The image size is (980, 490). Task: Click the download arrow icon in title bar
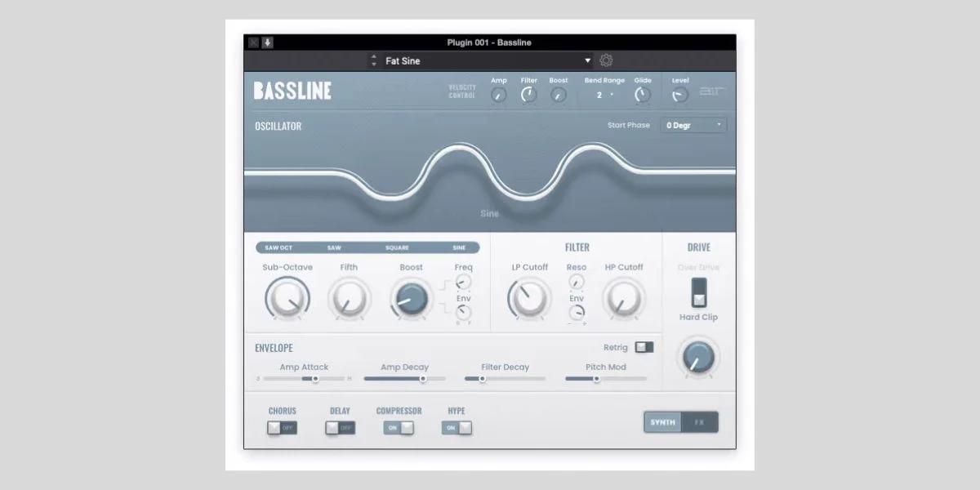(267, 42)
